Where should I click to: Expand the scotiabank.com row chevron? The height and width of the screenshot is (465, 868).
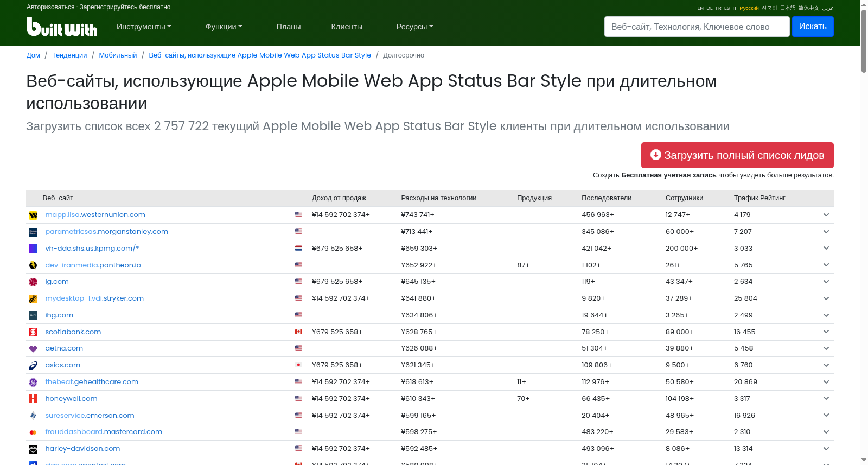pos(826,332)
